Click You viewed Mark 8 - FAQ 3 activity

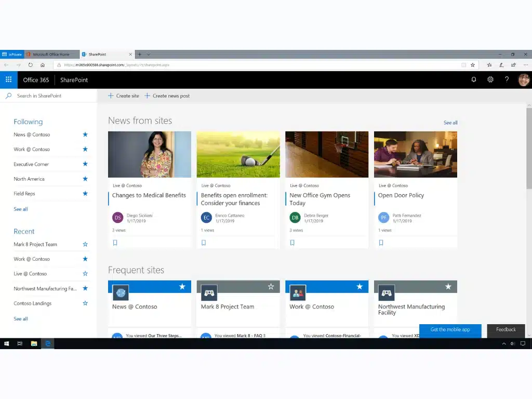[x=240, y=336]
